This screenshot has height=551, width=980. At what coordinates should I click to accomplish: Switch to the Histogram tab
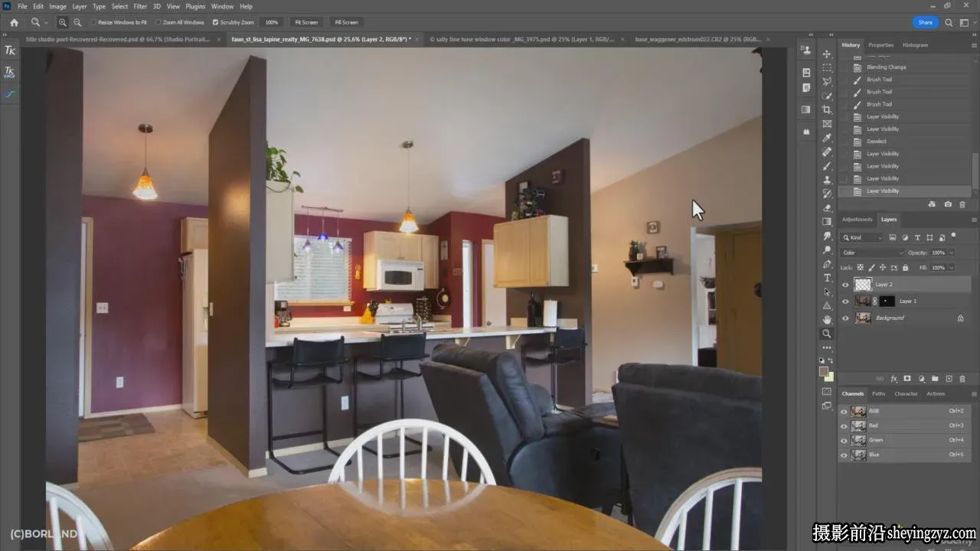click(915, 45)
